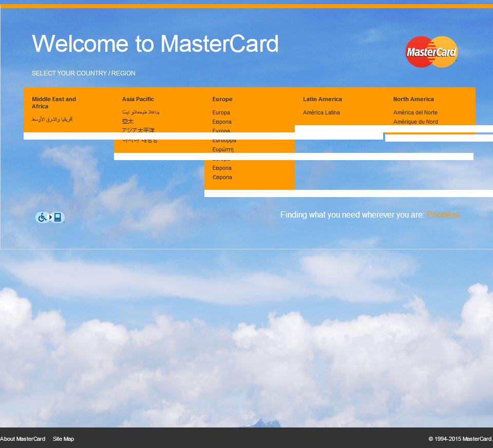This screenshot has width=493, height=448.
Task: Click the orange Priceless word
Action: point(443,215)
